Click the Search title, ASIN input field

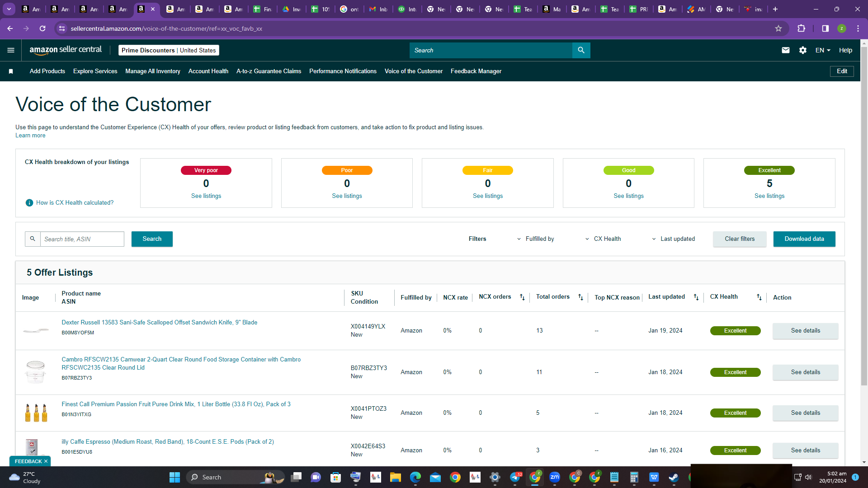pos(82,239)
